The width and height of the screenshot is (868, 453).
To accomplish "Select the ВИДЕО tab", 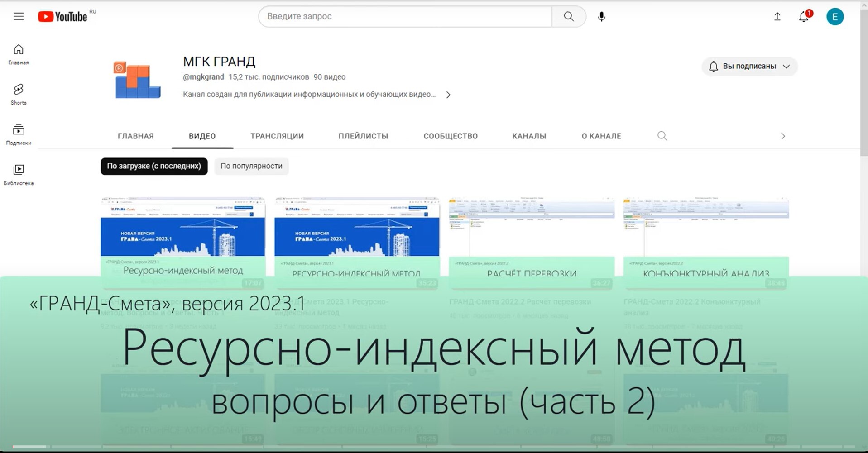I will pos(202,136).
